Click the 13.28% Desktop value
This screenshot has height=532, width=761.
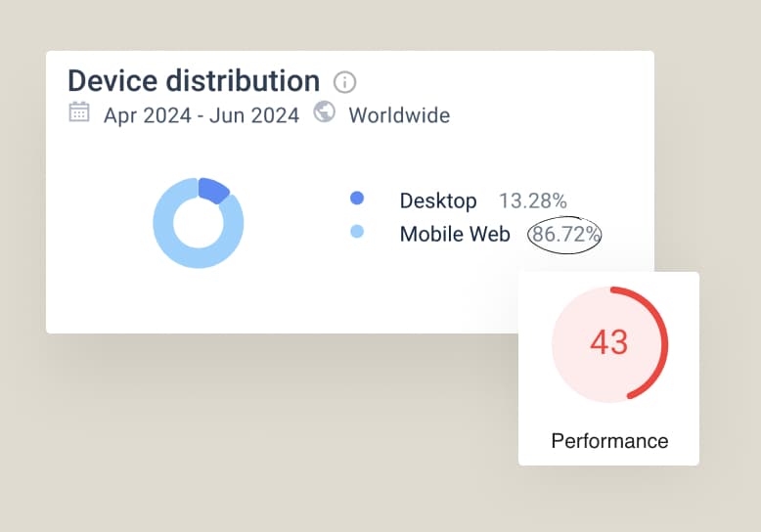tap(532, 201)
